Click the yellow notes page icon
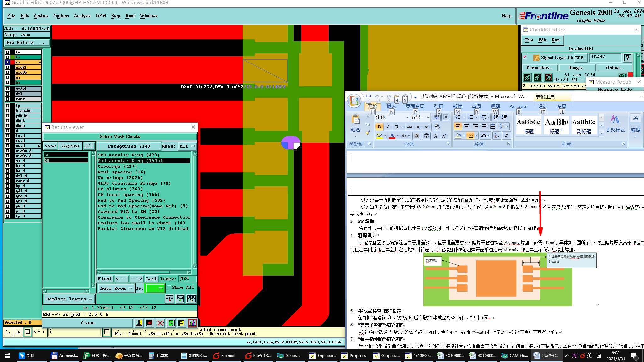Image resolution: width=644 pixels, height=362 pixels. [x=181, y=323]
